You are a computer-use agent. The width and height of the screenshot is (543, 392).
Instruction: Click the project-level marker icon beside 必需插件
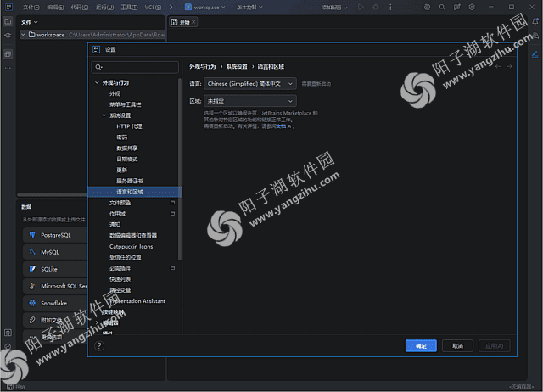coord(172,268)
